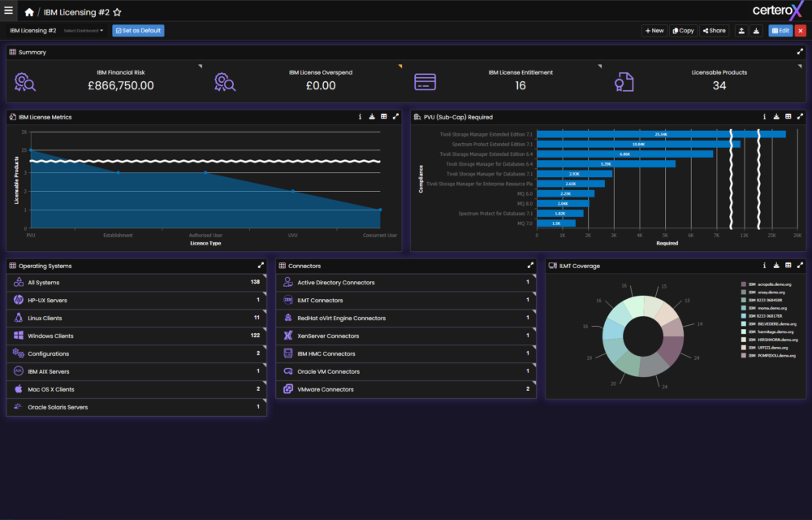Click the Share button

(714, 30)
